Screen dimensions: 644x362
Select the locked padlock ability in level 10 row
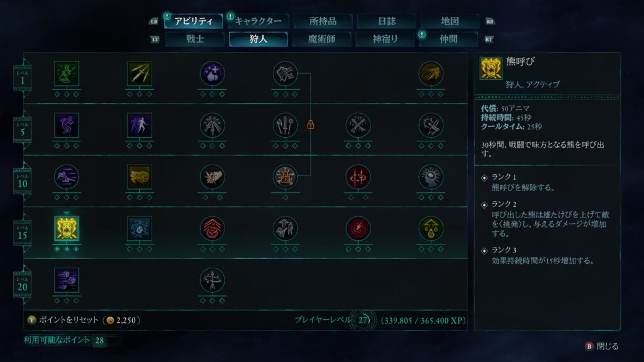coord(285,177)
